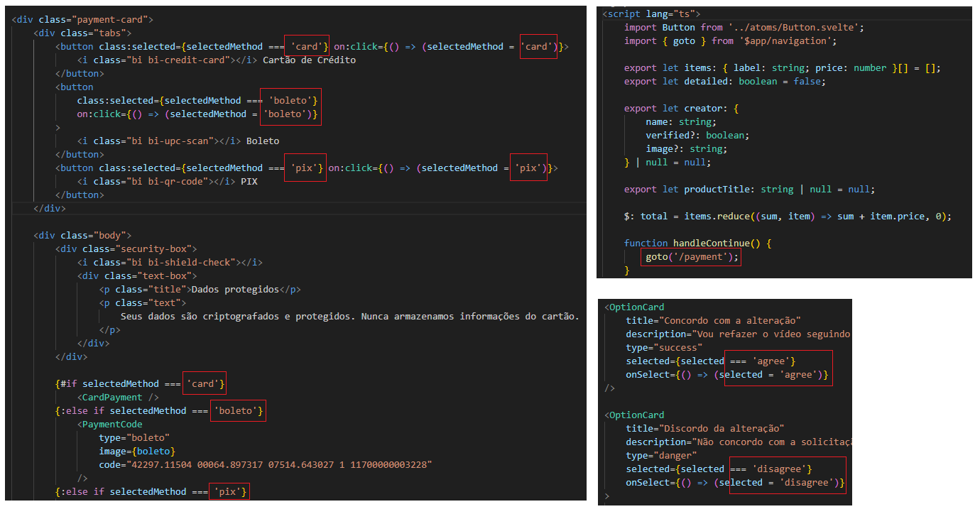980x514 pixels.
Task: Click the 'Concordo com a alteração' title string
Action: [731, 321]
